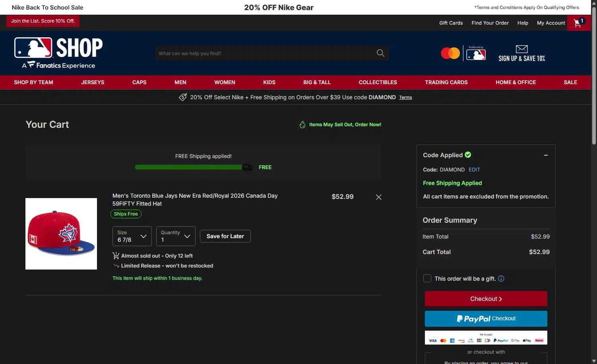
Task: Open the Shop By Team menu
Action: click(x=33, y=82)
